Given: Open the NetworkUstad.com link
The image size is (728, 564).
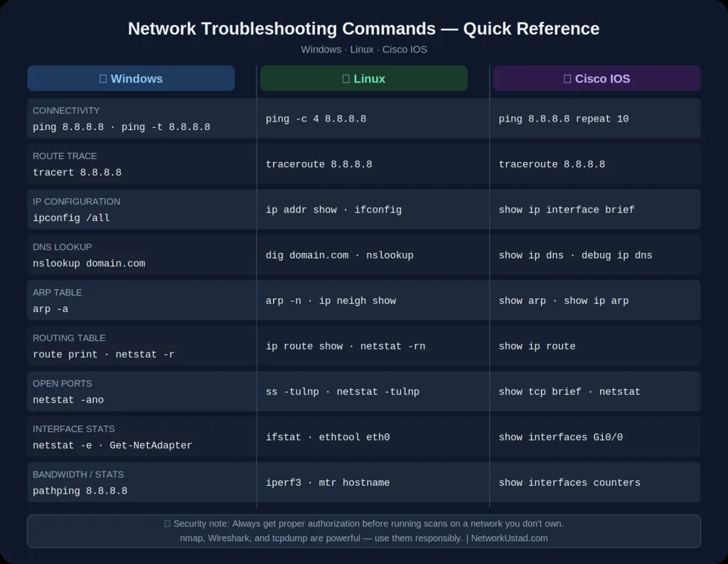Looking at the screenshot, I should point(509,538).
